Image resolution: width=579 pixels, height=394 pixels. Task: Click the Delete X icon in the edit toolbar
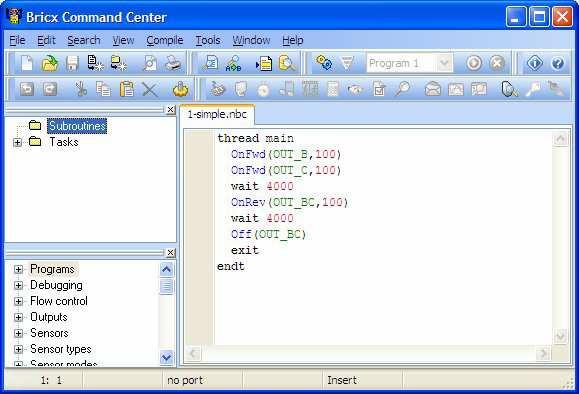(150, 89)
